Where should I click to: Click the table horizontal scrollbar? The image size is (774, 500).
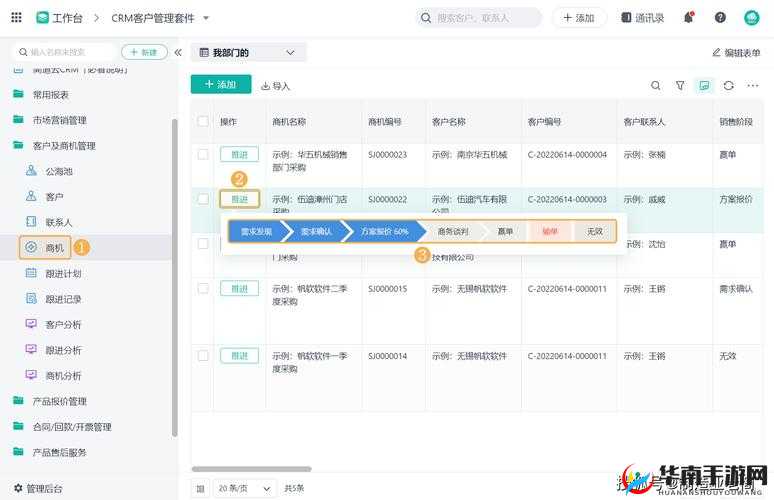click(252, 469)
